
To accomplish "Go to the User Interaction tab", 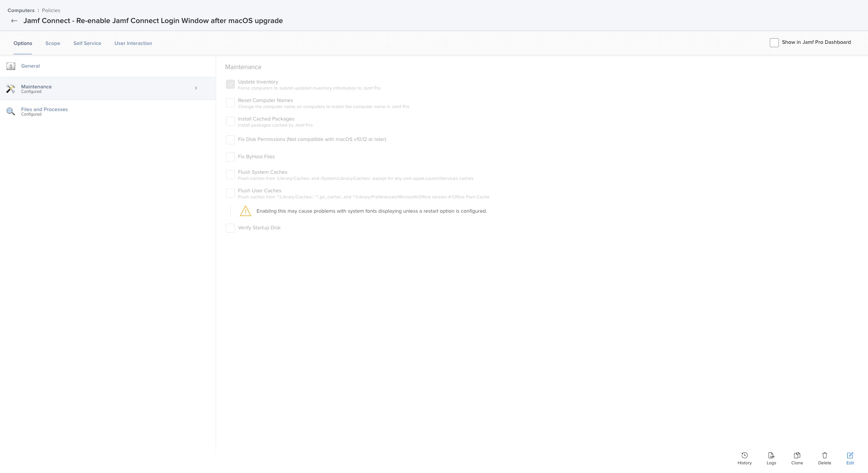I will pyautogui.click(x=133, y=43).
